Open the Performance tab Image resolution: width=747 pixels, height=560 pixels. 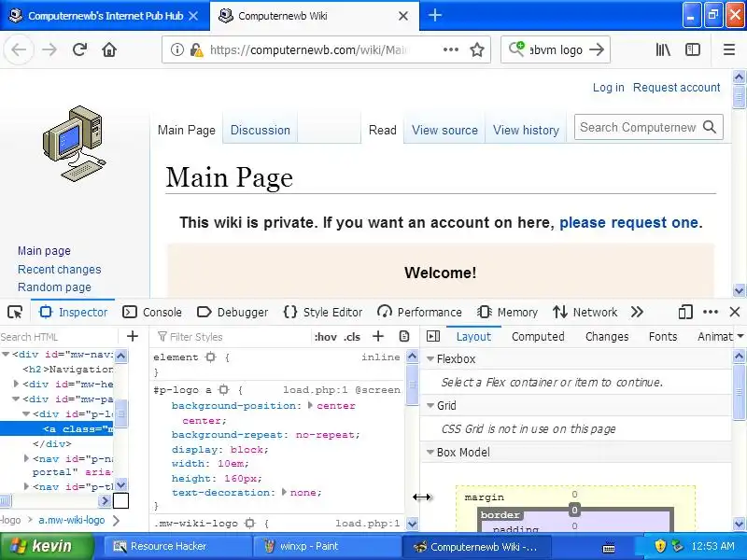[x=419, y=313]
